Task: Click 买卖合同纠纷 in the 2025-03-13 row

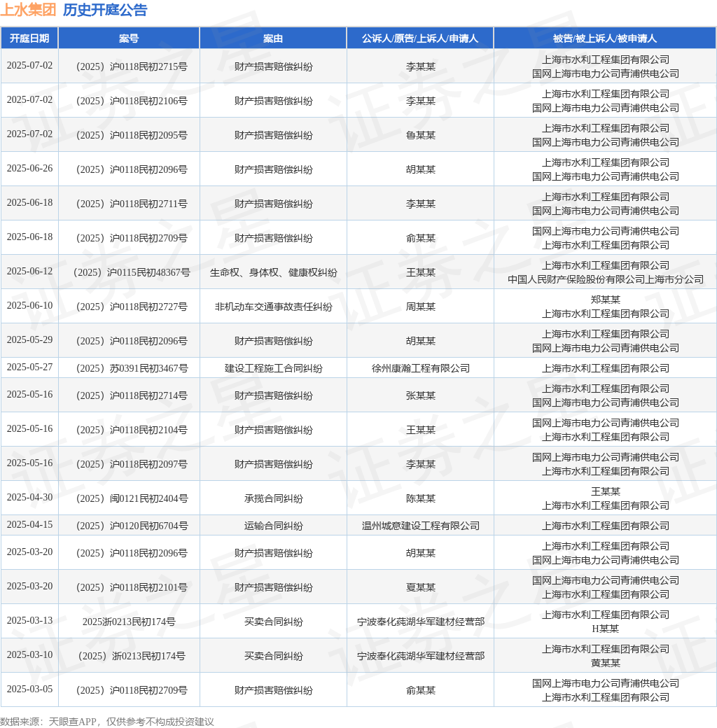Action: pyautogui.click(x=274, y=622)
